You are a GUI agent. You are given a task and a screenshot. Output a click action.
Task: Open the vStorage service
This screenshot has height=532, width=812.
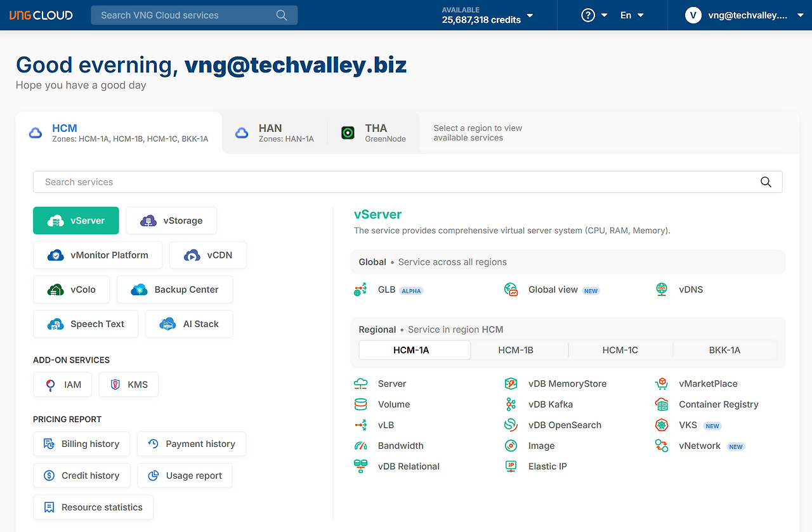[x=171, y=221]
